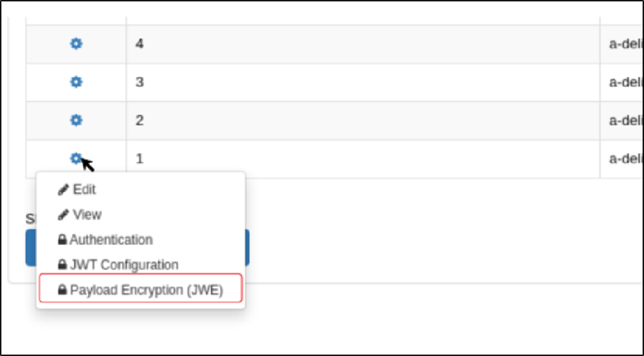Open the gear menu for row 4
Viewport: 644px width, 356px height.
[76, 44]
